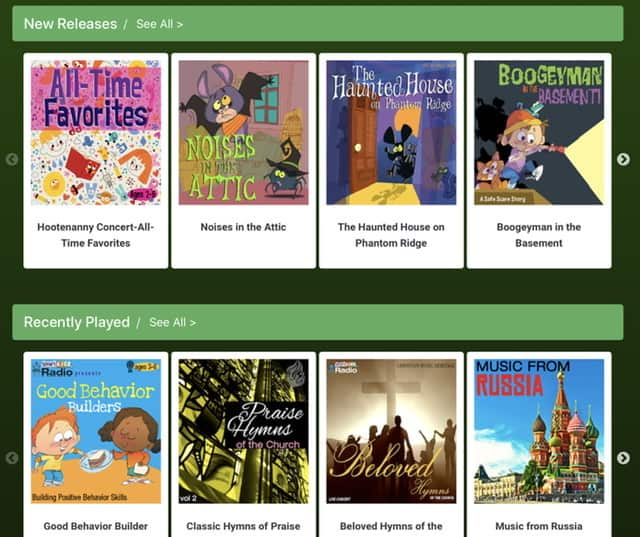The height and width of the screenshot is (537, 640).
Task: Open Praise Hymns of the Church cover
Action: (x=244, y=431)
